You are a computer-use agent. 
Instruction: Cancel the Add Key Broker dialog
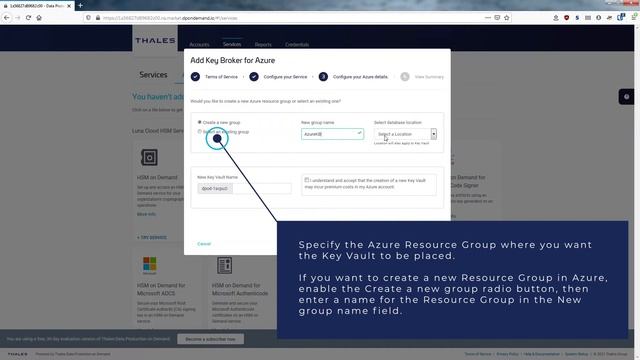(204, 244)
